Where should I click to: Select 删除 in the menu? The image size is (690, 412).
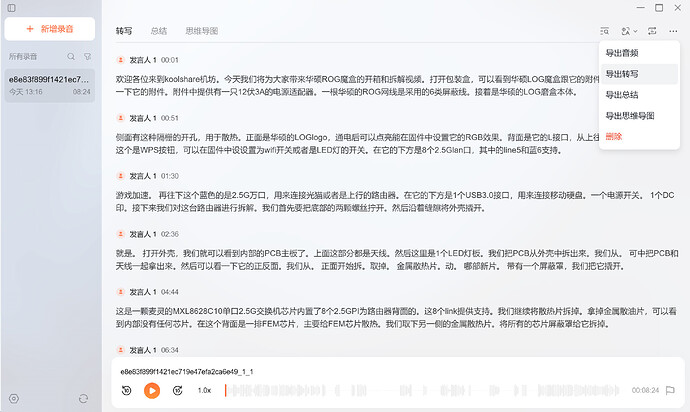pyautogui.click(x=639, y=136)
